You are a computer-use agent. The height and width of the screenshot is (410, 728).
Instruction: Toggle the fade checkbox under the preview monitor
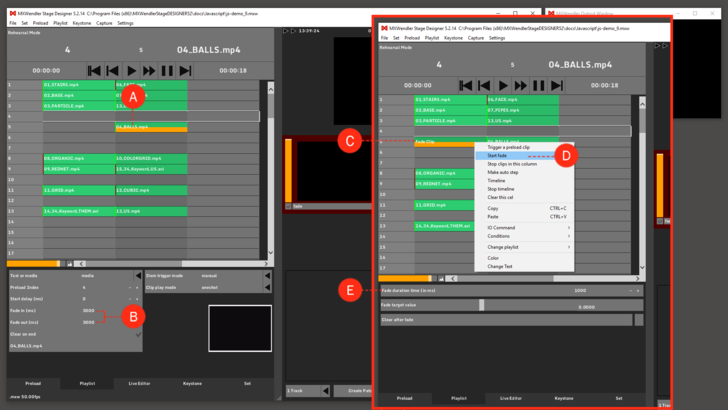click(288, 206)
